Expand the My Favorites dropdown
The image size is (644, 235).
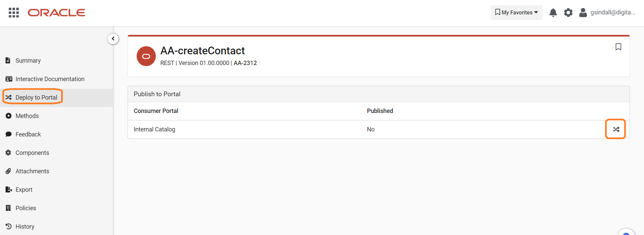coord(516,13)
